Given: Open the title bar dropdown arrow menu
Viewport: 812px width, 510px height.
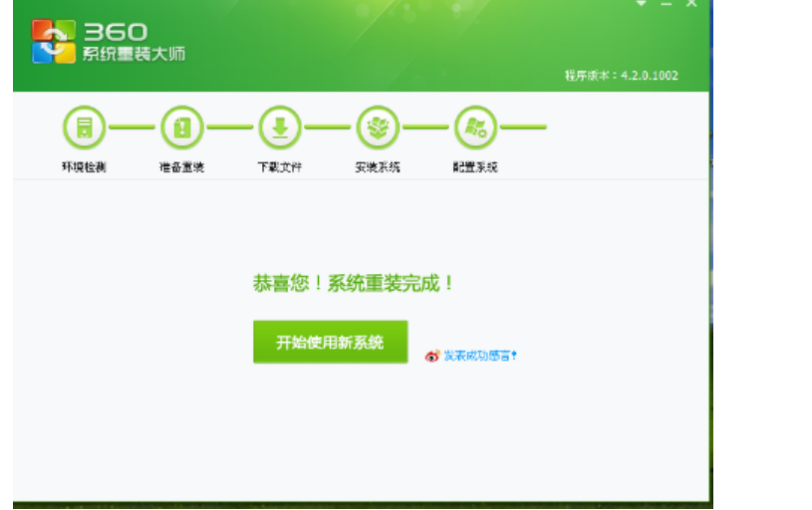Looking at the screenshot, I should coord(642,4).
